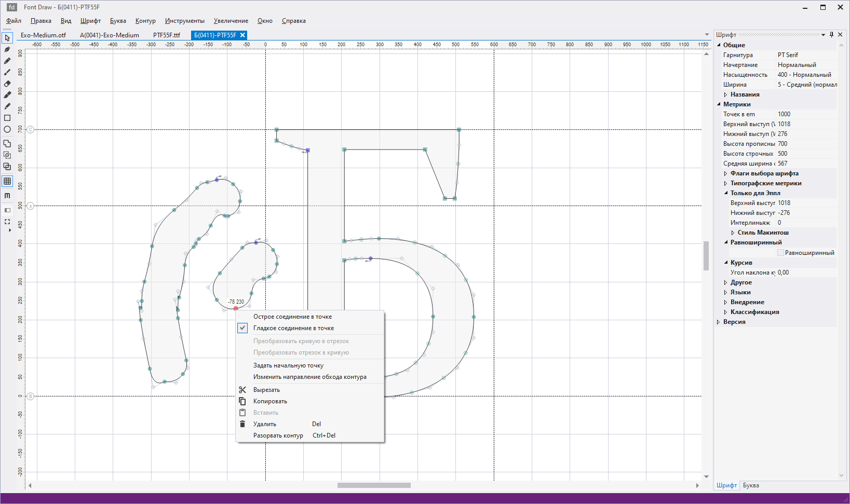Click the contour union icon
Image resolution: width=850 pixels, height=504 pixels.
click(7, 143)
